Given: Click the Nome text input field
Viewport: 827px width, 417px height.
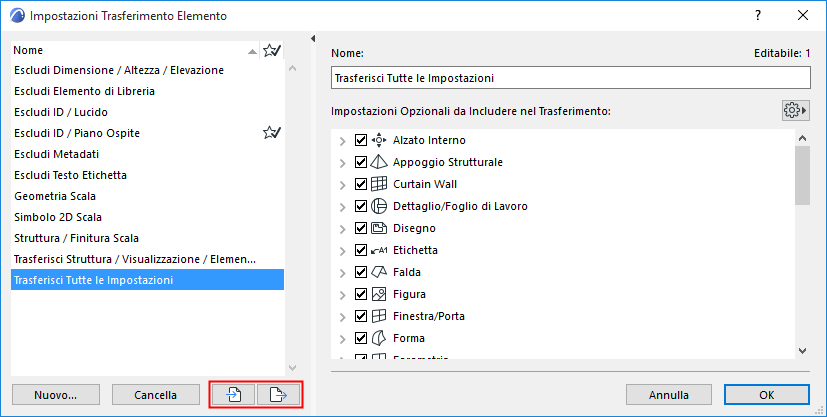Looking at the screenshot, I should 570,78.
